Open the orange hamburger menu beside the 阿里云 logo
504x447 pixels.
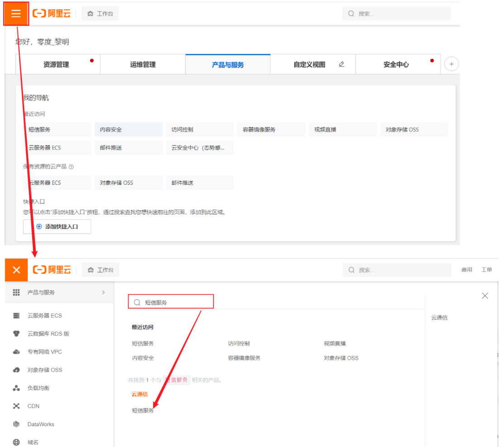pyautogui.click(x=16, y=14)
